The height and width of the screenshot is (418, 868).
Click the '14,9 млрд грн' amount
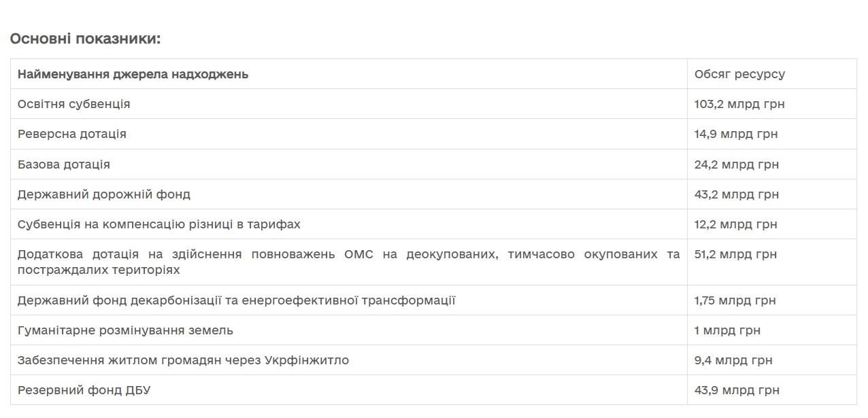736,134
